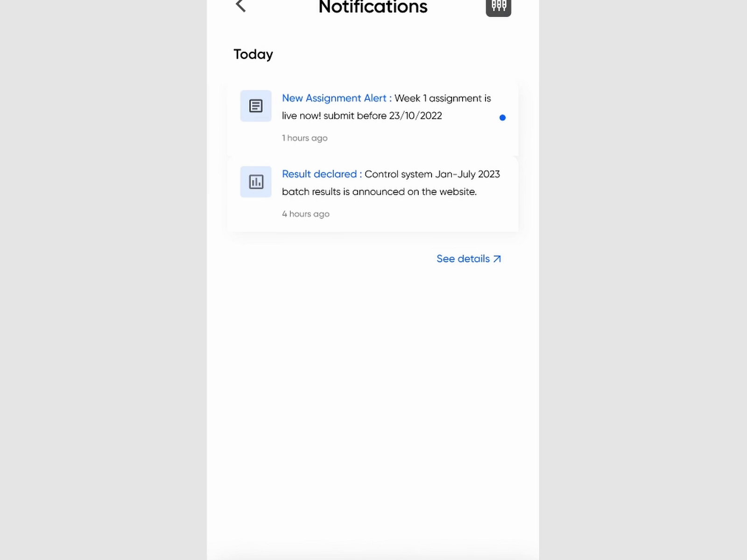Click See details to view more notifications
The width and height of the screenshot is (747, 560).
coord(463,259)
